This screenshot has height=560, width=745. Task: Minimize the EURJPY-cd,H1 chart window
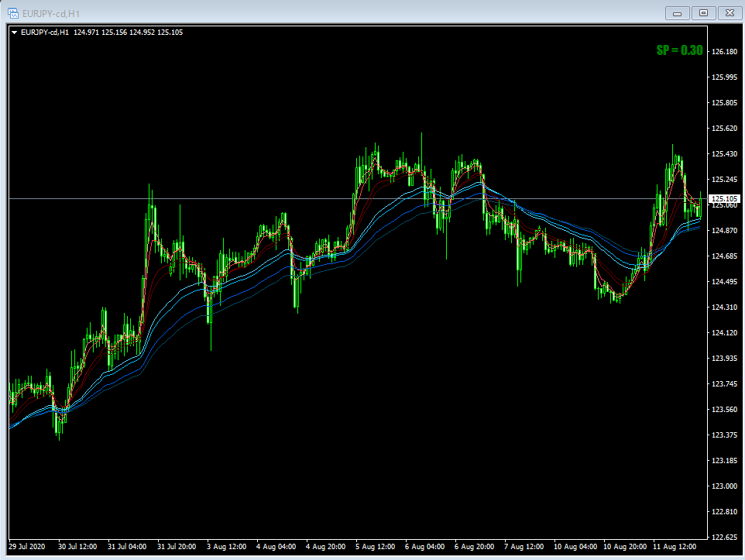678,13
